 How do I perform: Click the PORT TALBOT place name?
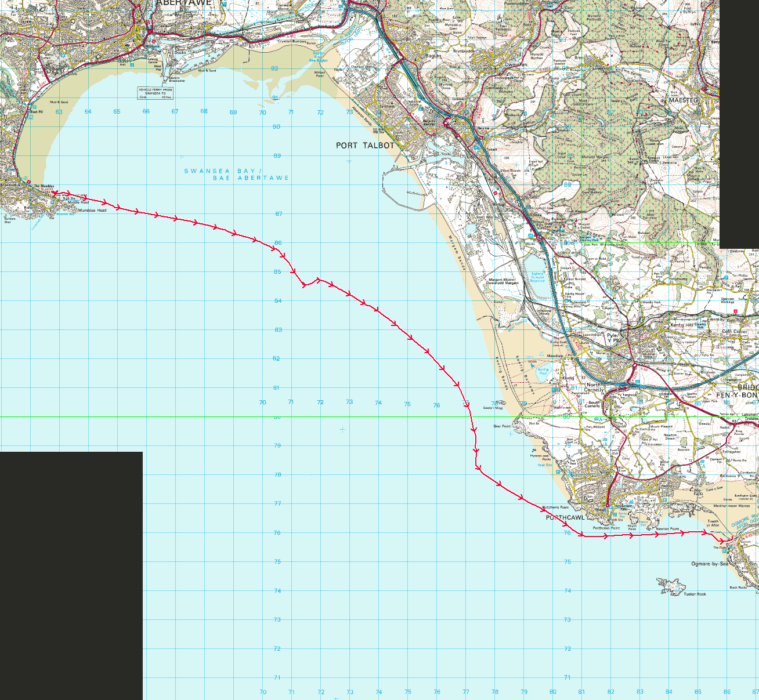[365, 146]
